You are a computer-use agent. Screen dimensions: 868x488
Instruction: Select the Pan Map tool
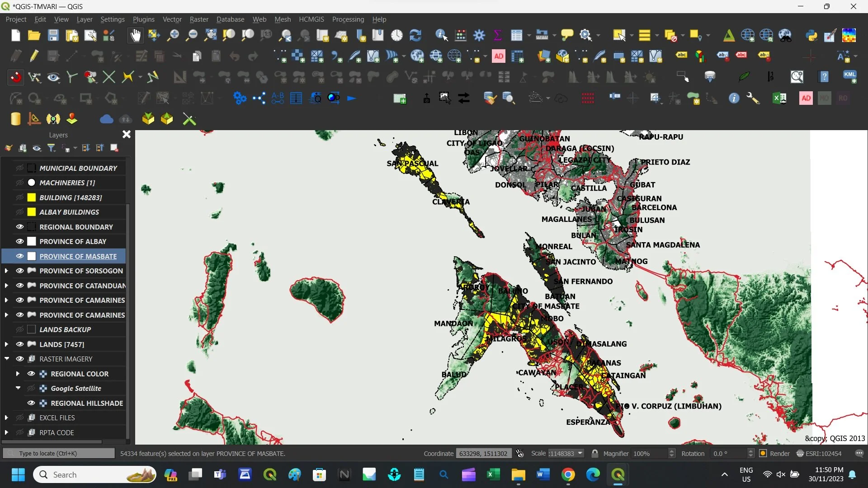(x=136, y=35)
